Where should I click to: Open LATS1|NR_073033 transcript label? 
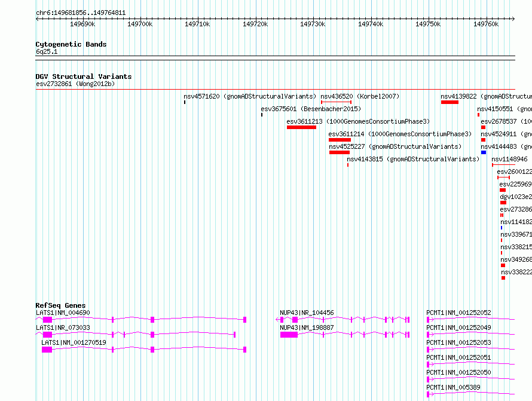click(x=63, y=327)
